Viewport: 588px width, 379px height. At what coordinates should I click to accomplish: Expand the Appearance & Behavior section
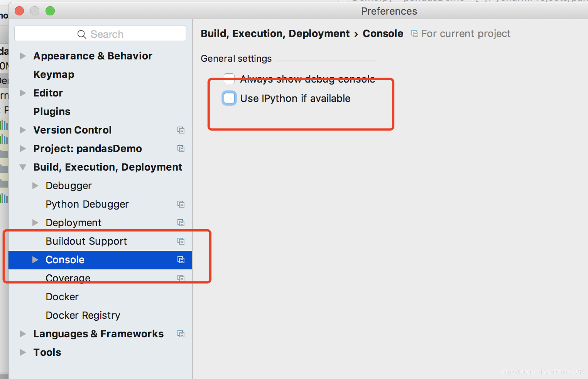23,56
